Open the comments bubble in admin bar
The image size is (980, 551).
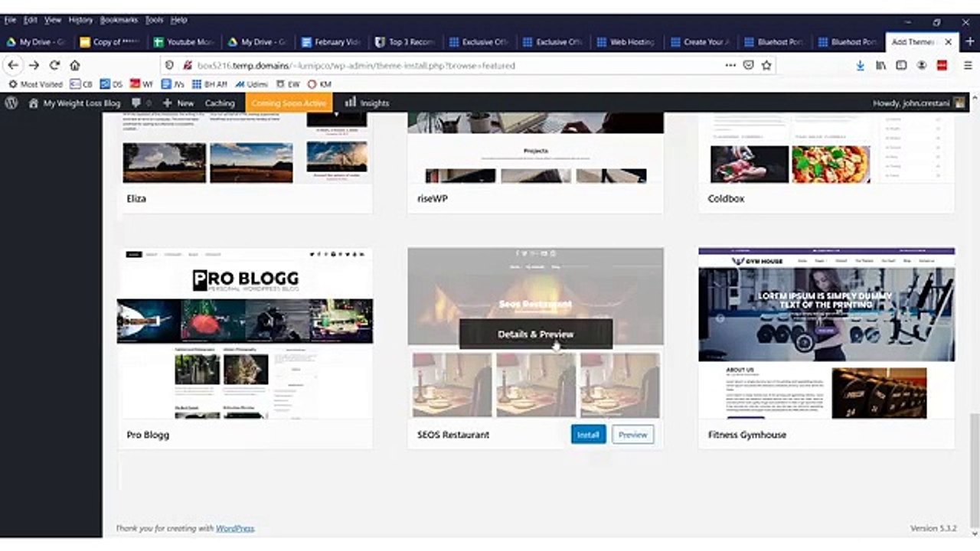pos(140,103)
